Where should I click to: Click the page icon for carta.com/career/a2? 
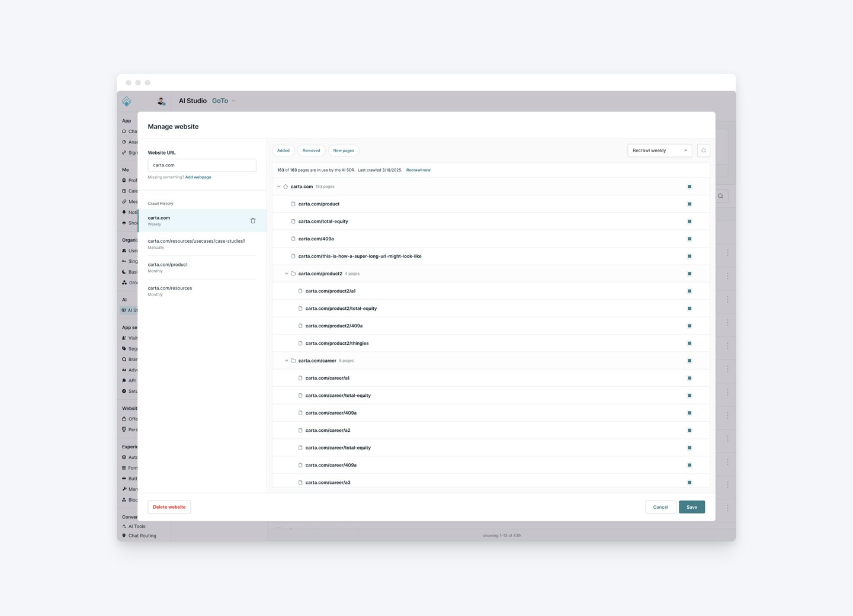coord(300,431)
